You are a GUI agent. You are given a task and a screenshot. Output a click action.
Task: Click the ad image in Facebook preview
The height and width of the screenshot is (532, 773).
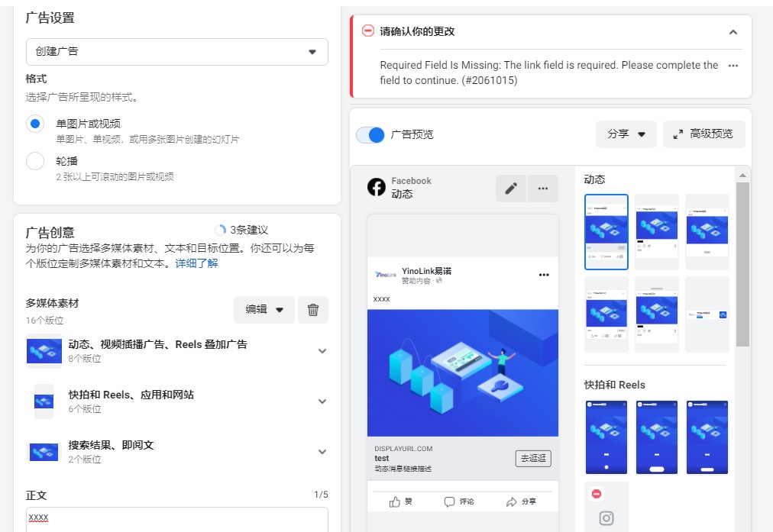[x=463, y=373]
